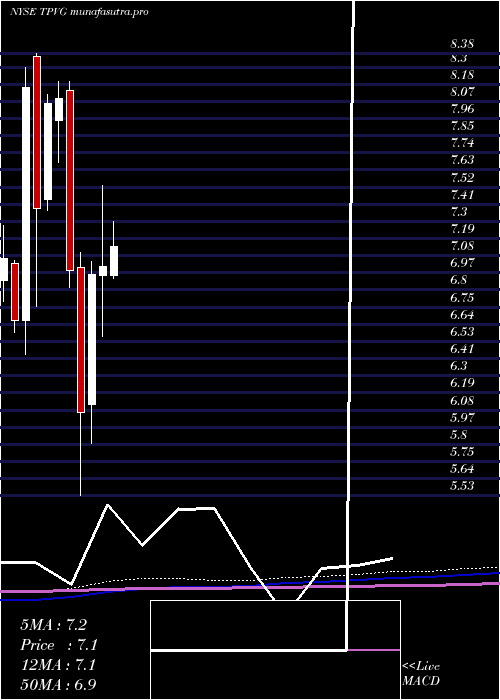Screen dimensions: 500x700
Task: Choose the 5.75 price axis label
Action: click(462, 451)
